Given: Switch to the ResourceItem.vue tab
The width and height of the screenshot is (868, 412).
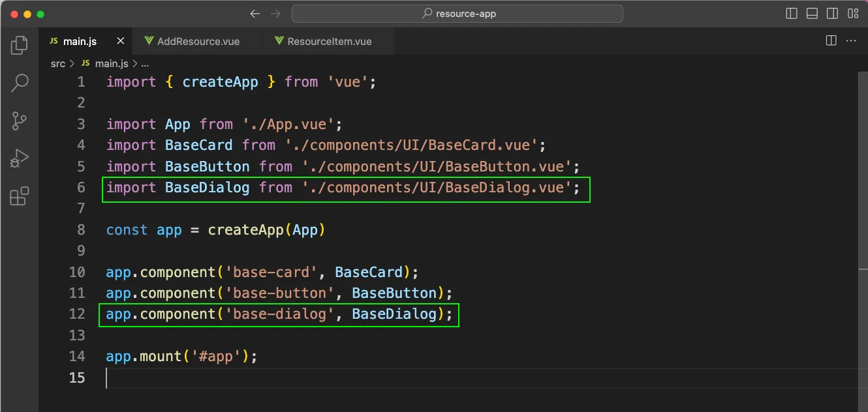Looking at the screenshot, I should (x=330, y=41).
